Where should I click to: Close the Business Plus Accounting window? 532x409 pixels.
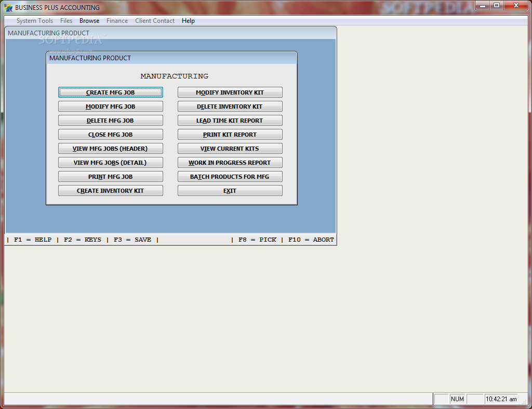pyautogui.click(x=516, y=6)
